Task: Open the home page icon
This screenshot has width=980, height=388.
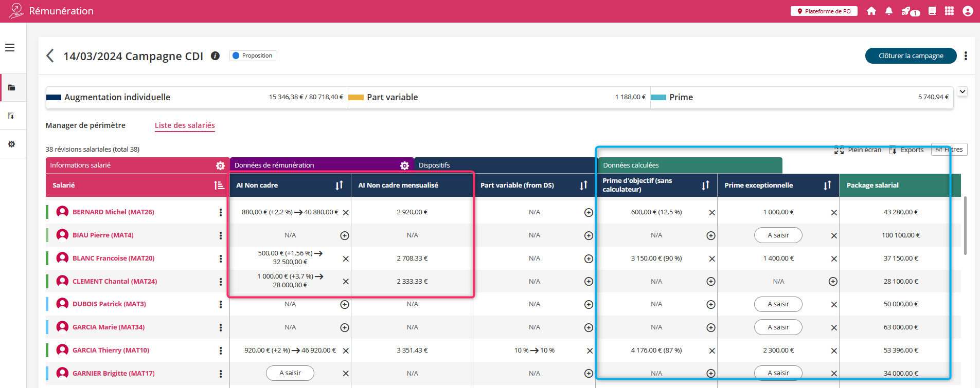Action: coord(871,11)
